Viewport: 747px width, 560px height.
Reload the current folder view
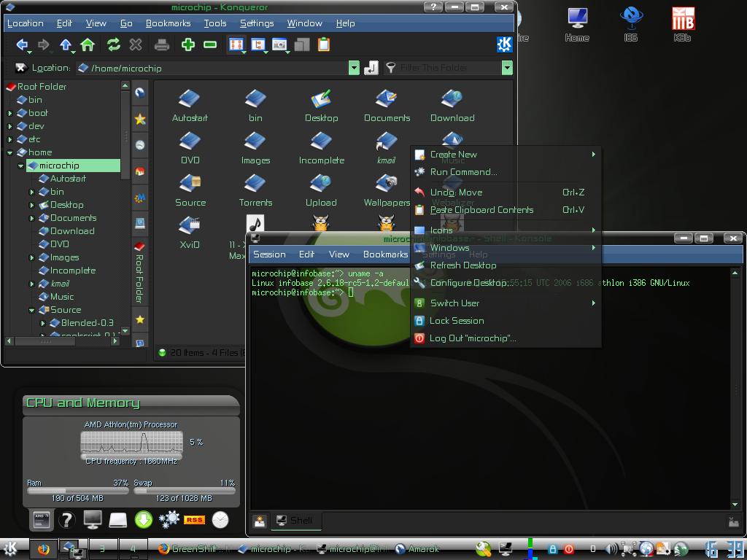click(113, 44)
